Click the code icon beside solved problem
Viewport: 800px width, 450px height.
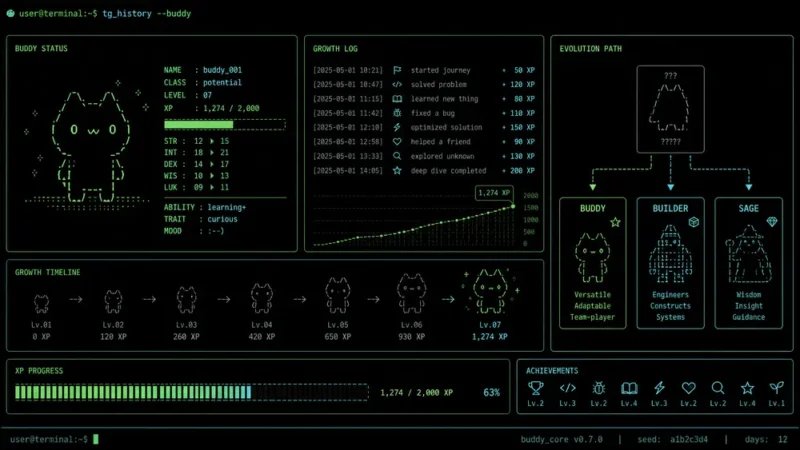click(397, 85)
